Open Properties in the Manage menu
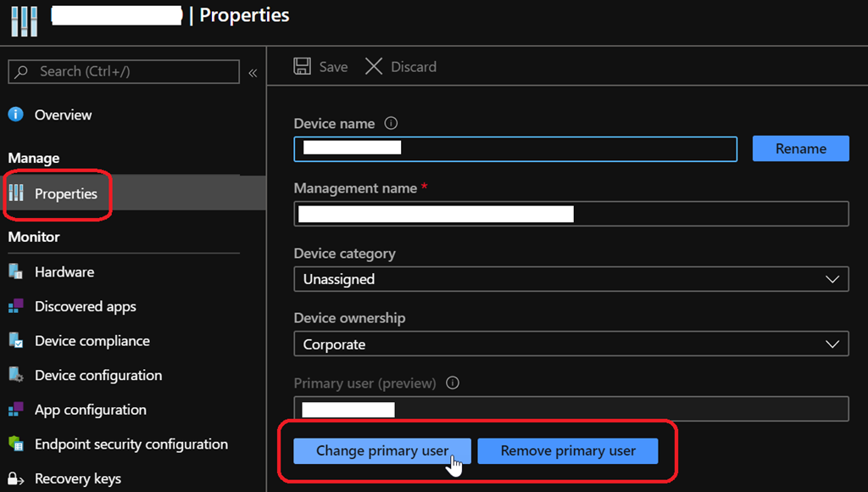The height and width of the screenshot is (492, 868). point(65,194)
